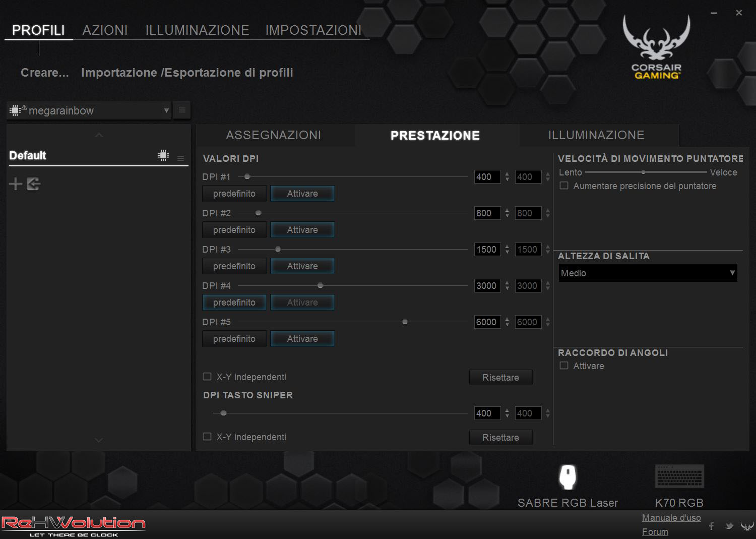Open the Twitter social icon
Viewport: 756px width, 539px height.
tap(729, 526)
